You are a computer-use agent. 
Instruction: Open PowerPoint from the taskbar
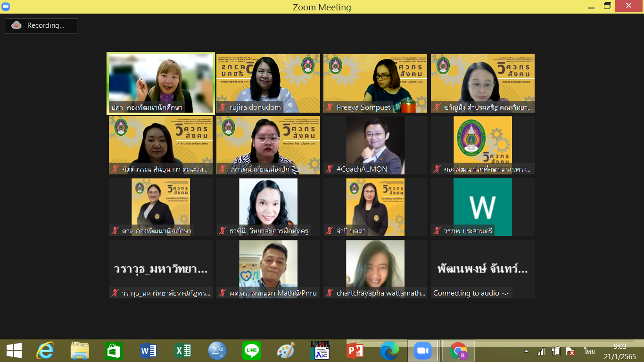355,351
